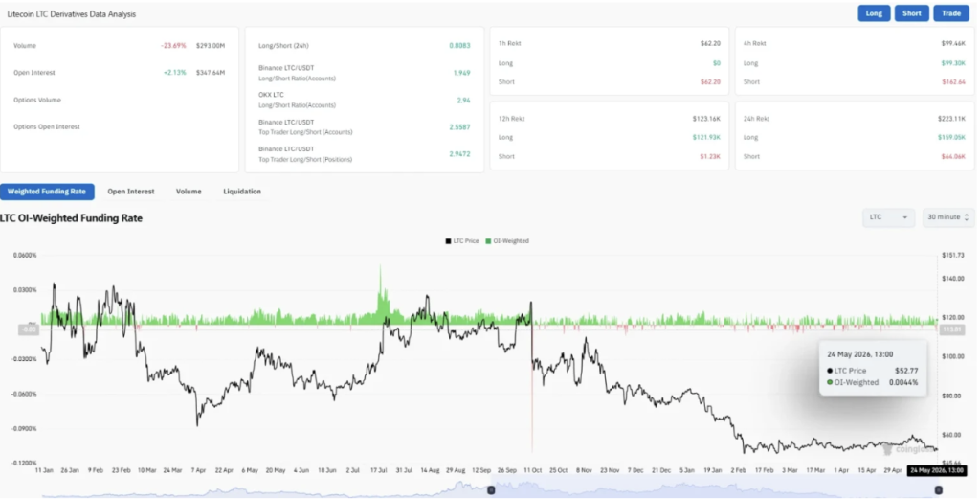The height and width of the screenshot is (499, 980).
Task: Click the Top Trader accounts value 2.5587
Action: coord(459,127)
